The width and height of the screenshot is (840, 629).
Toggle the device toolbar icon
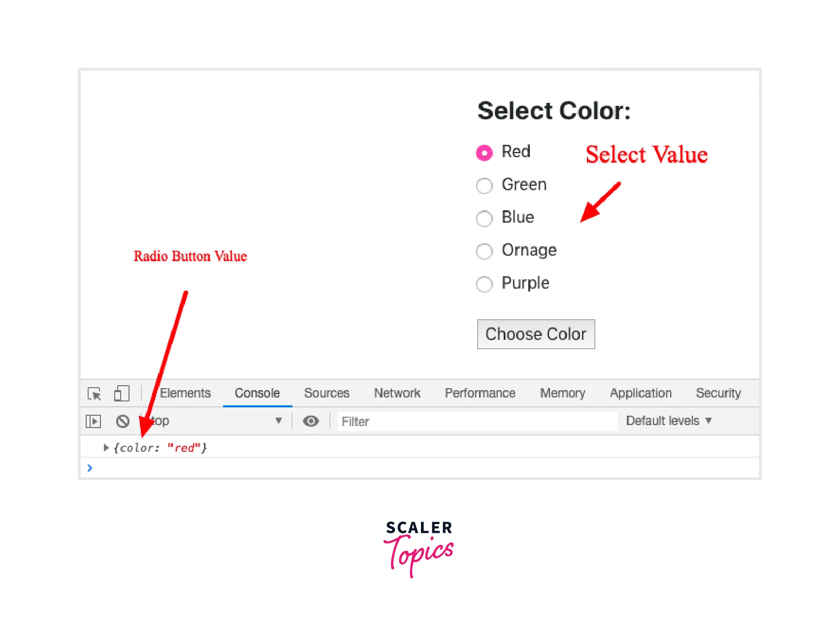click(121, 394)
